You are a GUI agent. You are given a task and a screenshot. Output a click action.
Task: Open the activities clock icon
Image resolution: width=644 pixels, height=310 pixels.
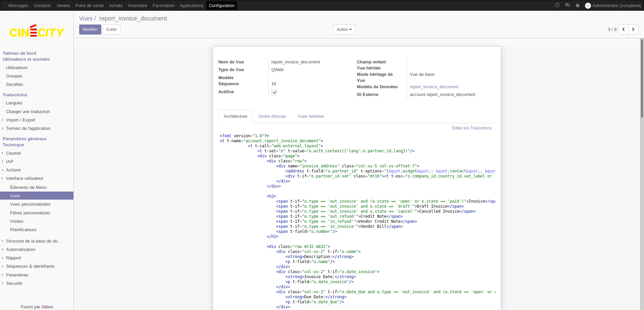click(x=557, y=5)
